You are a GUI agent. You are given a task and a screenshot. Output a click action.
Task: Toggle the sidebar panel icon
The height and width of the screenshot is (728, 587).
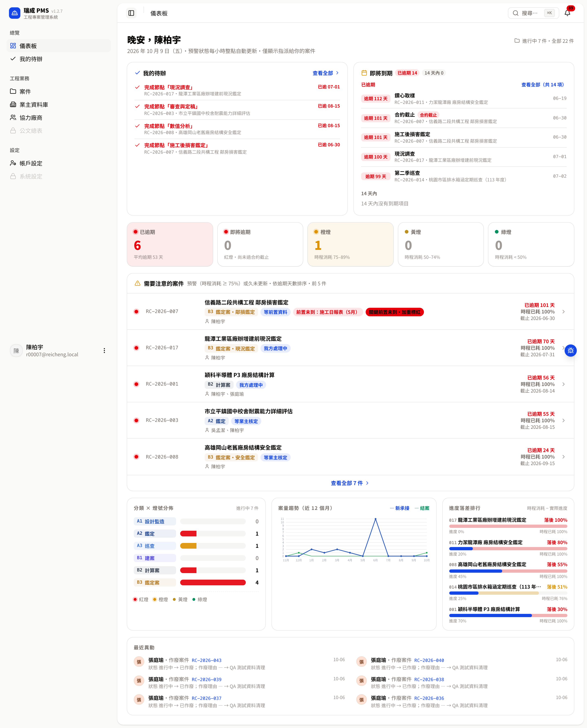pos(131,13)
